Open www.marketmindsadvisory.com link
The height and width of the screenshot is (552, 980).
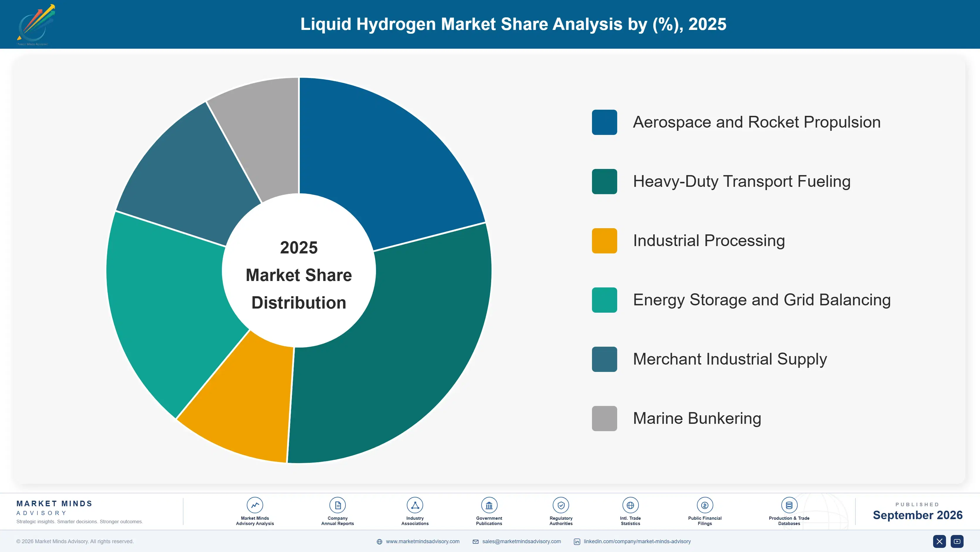click(x=423, y=541)
